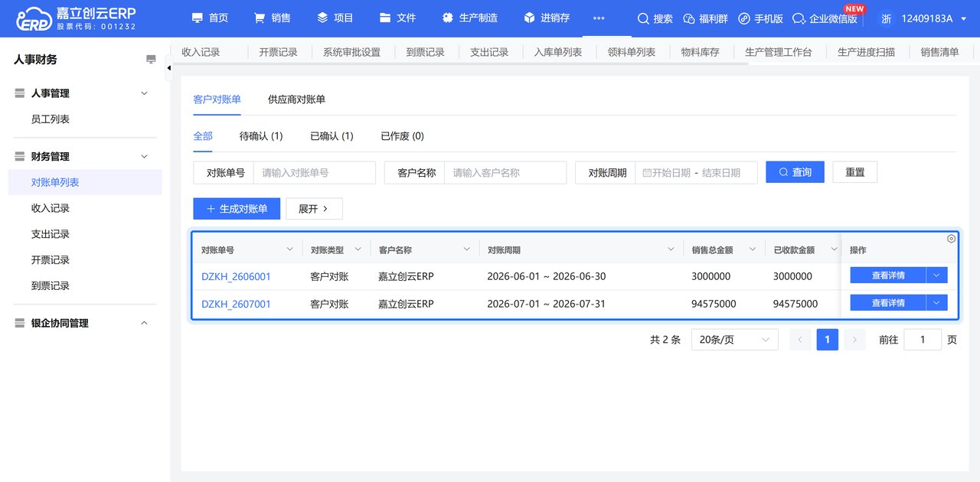Filter by 已确认 (1) status
Image resolution: width=980 pixels, height=482 pixels.
coord(332,136)
